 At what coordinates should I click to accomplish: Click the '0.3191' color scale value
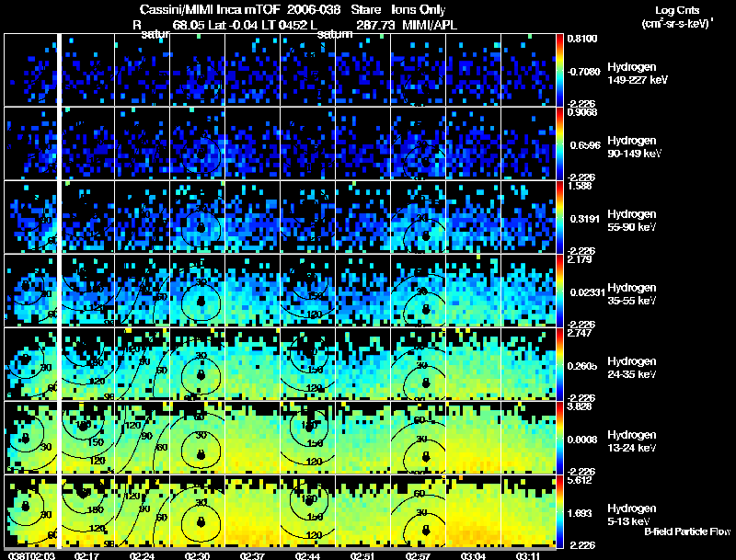coord(585,219)
